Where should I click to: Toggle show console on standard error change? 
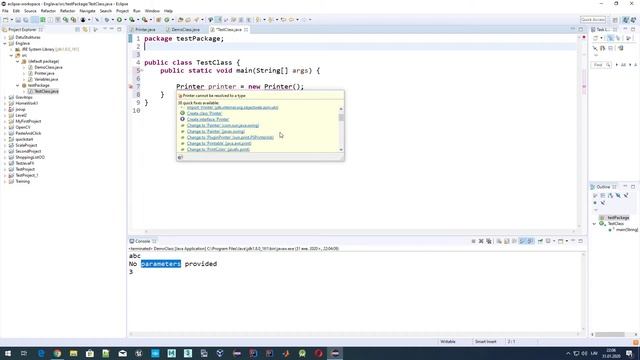[530, 241]
